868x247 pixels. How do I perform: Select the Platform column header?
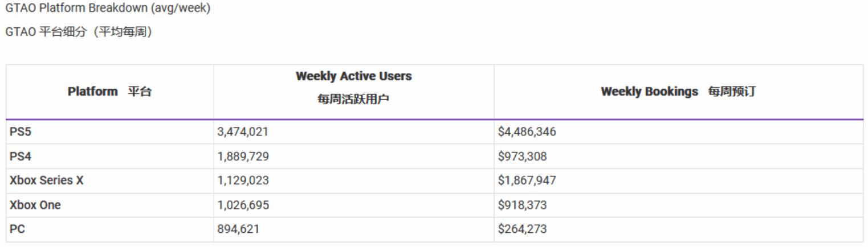tap(109, 92)
